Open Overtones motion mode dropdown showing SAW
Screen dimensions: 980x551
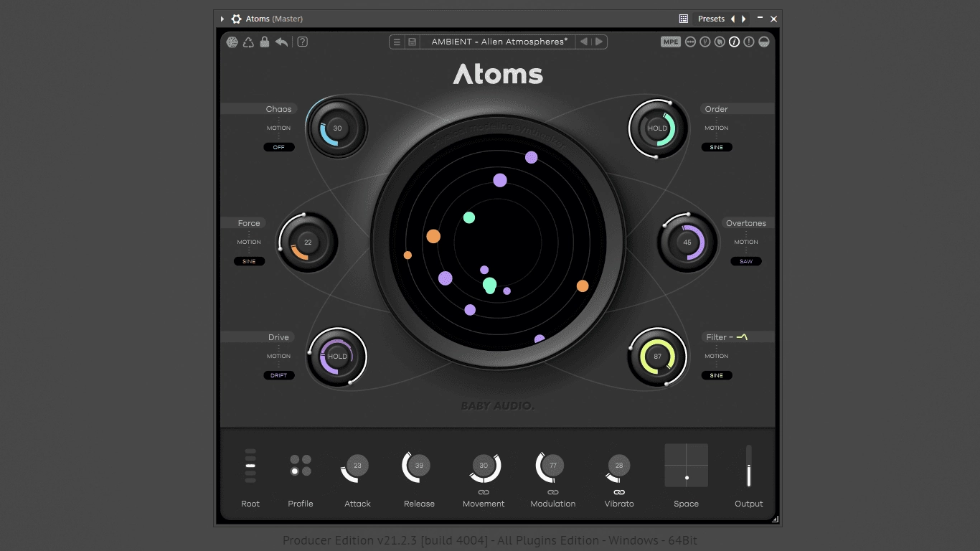click(x=746, y=261)
